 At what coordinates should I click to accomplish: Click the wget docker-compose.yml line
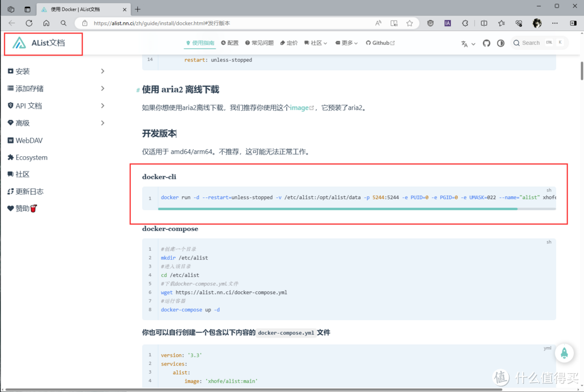point(224,292)
